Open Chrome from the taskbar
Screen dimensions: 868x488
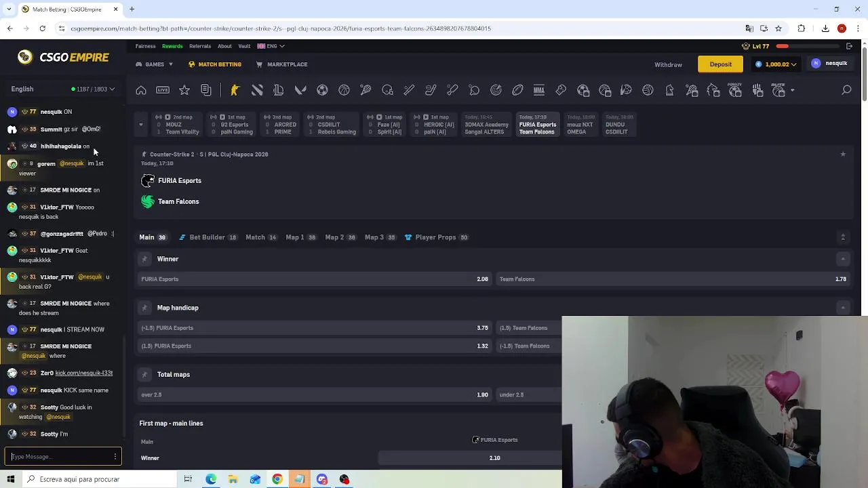pos(277,479)
